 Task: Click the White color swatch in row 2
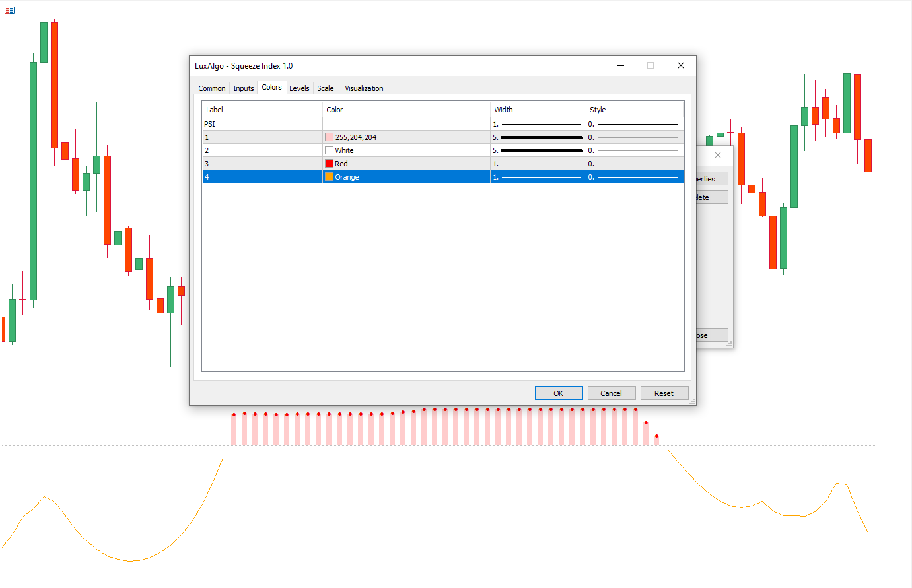coord(329,150)
